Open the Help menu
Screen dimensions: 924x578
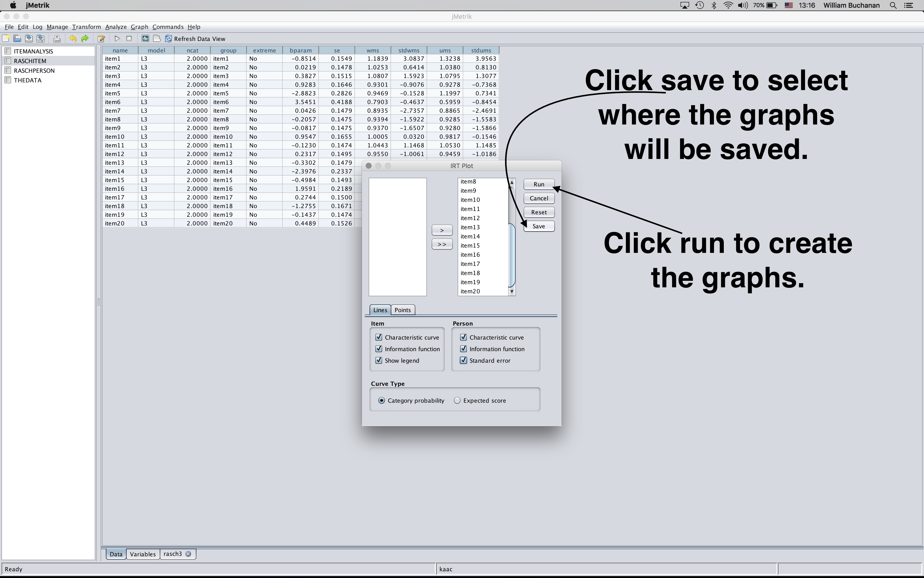pos(193,27)
